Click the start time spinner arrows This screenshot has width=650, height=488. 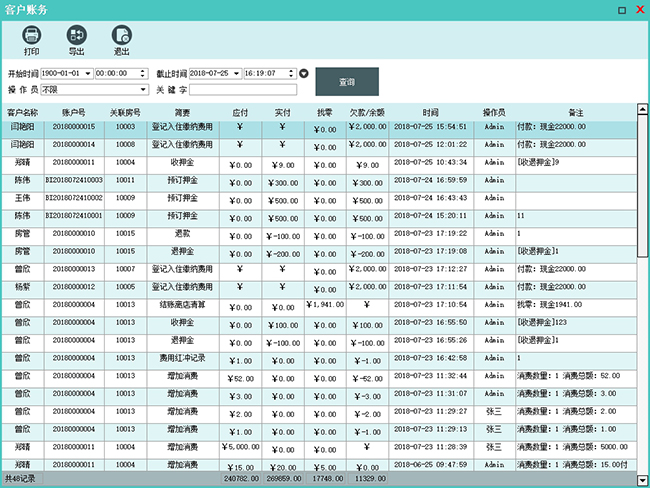(x=148, y=73)
